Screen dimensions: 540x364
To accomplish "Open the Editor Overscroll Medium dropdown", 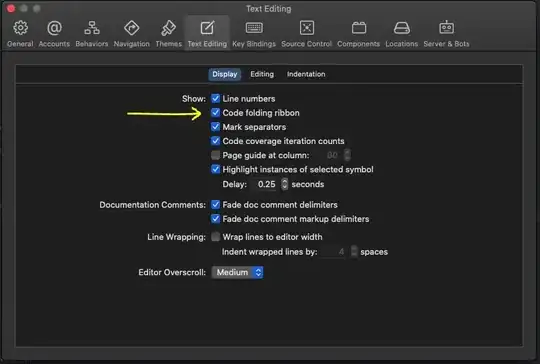I will [x=238, y=272].
